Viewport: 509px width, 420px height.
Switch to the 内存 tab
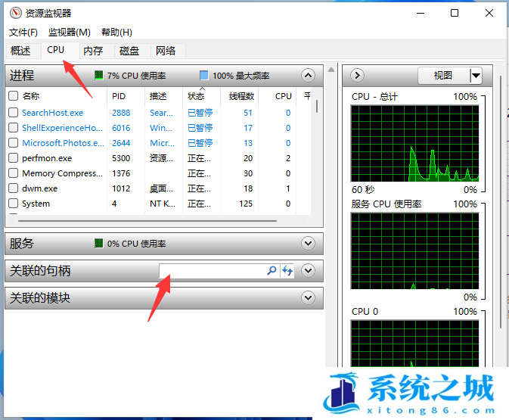(x=93, y=51)
